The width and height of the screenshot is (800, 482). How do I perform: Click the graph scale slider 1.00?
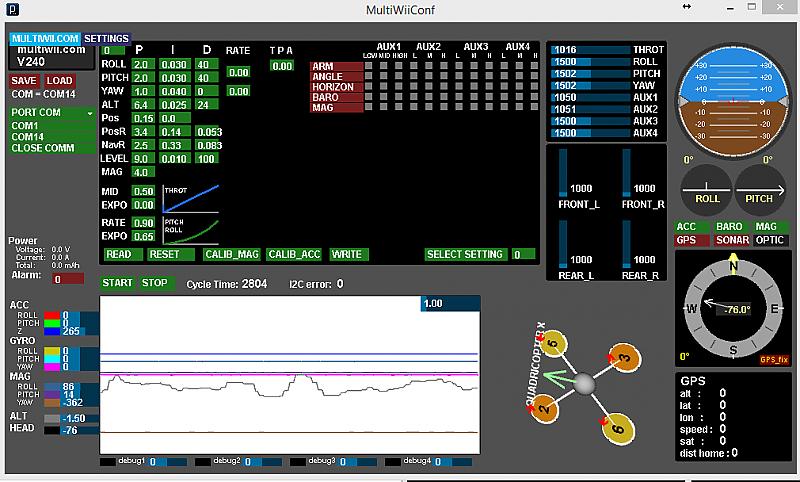(450, 303)
